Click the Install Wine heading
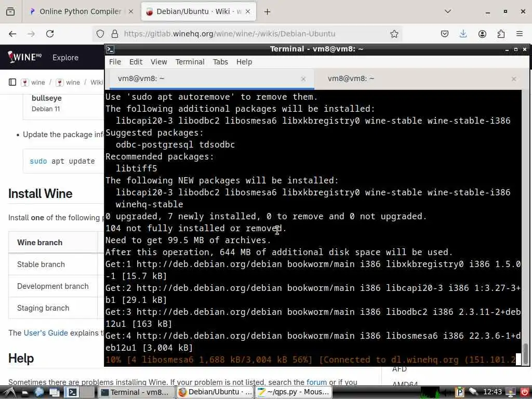 pos(41,194)
